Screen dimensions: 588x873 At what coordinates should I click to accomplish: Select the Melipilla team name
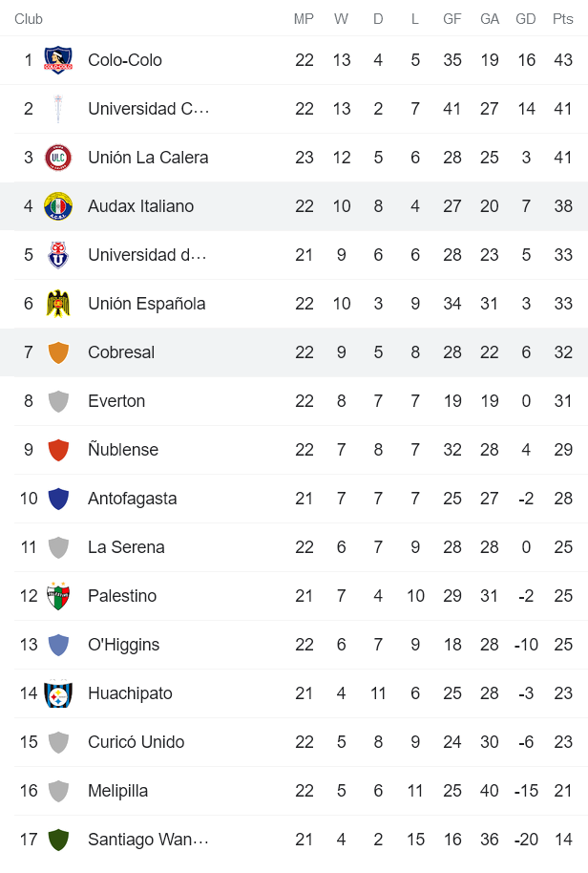click(117, 791)
